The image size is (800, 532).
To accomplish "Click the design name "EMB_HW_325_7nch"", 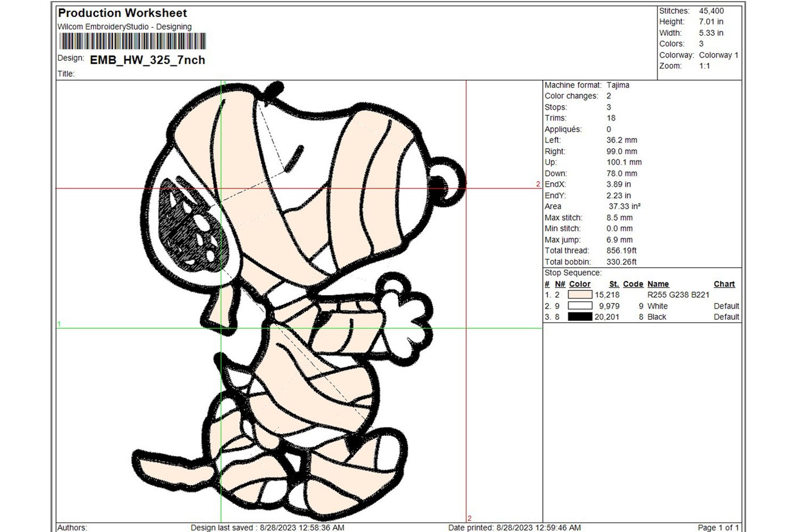I will tap(148, 60).
